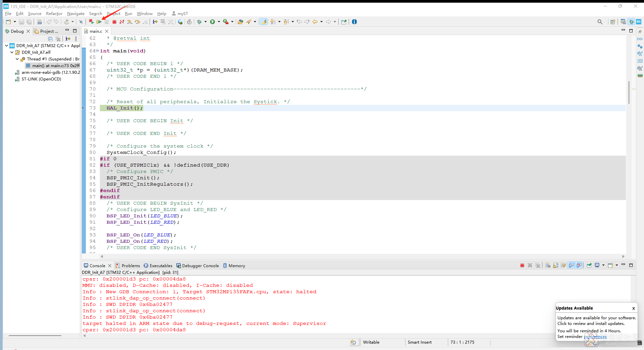Close the main.c editor tab
644x350 pixels.
click(x=107, y=31)
